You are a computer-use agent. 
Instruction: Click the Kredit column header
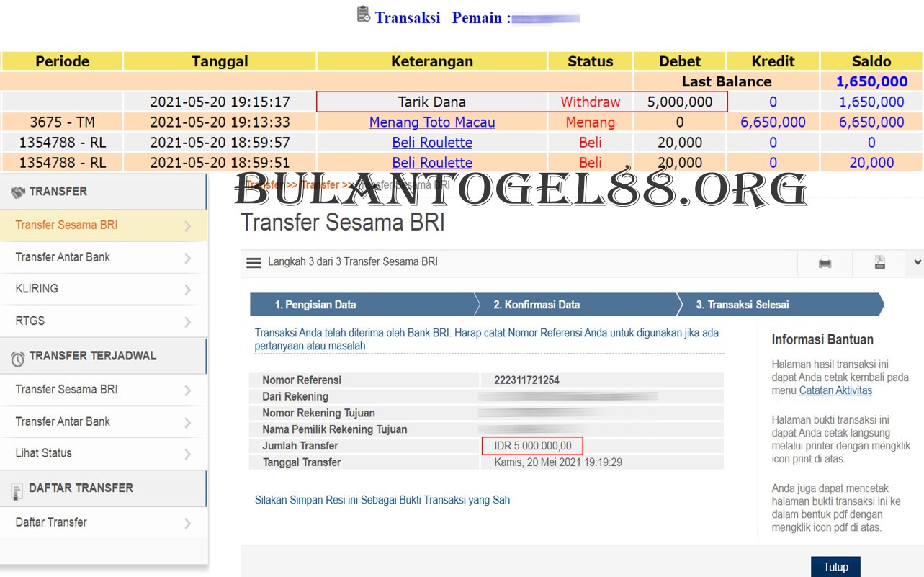coord(773,61)
